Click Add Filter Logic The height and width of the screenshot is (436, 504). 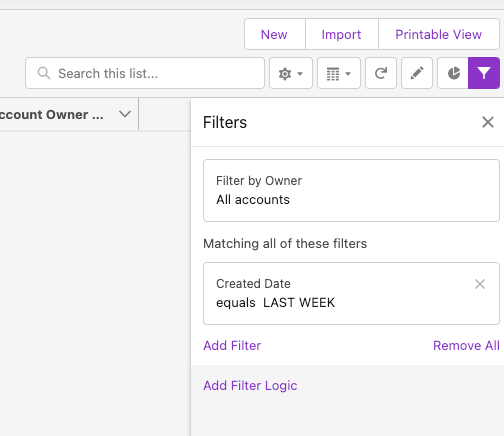pos(250,386)
